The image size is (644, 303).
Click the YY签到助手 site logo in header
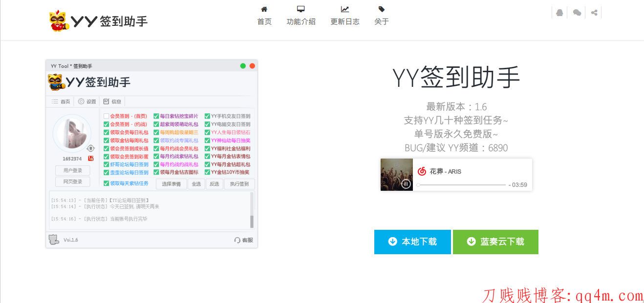click(x=98, y=21)
